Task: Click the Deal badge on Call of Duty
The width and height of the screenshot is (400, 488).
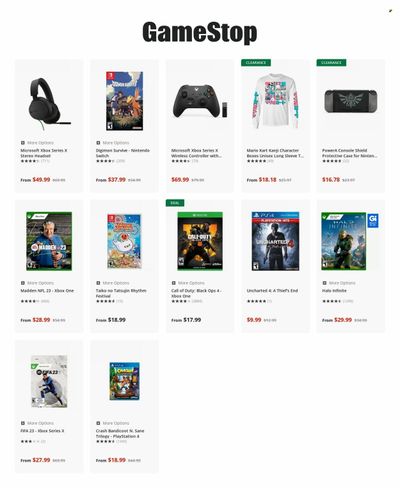Action: click(x=175, y=203)
